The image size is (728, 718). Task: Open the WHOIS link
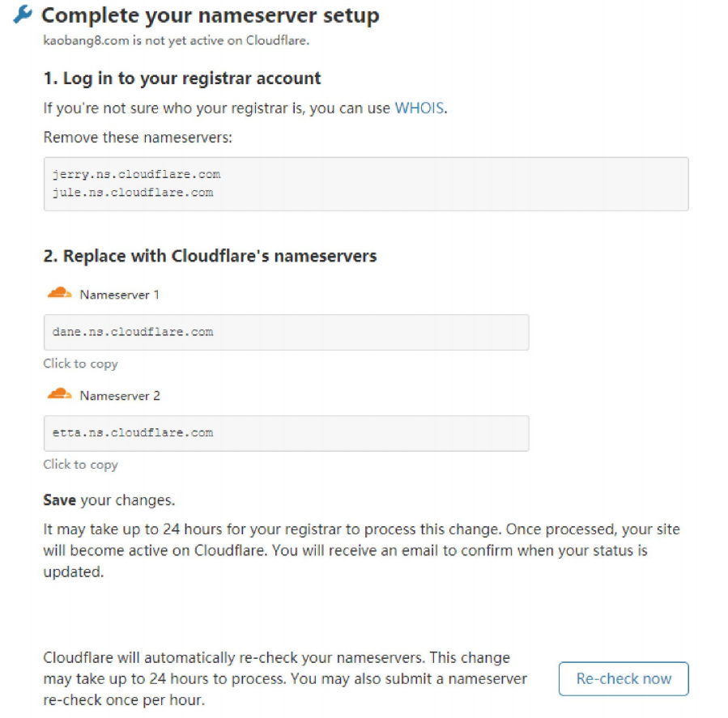(x=419, y=108)
